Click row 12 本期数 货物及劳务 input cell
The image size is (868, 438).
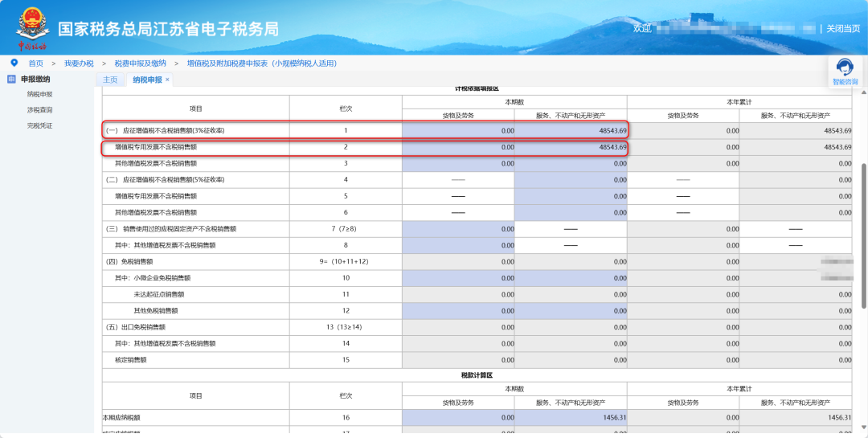(458, 311)
